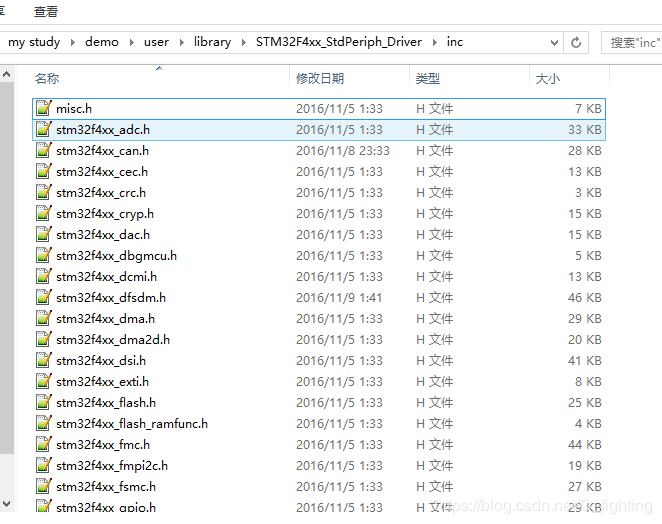Expand the arrow after 'library' breadcrumb
Viewport: 662px width, 524px height.
[x=244, y=42]
